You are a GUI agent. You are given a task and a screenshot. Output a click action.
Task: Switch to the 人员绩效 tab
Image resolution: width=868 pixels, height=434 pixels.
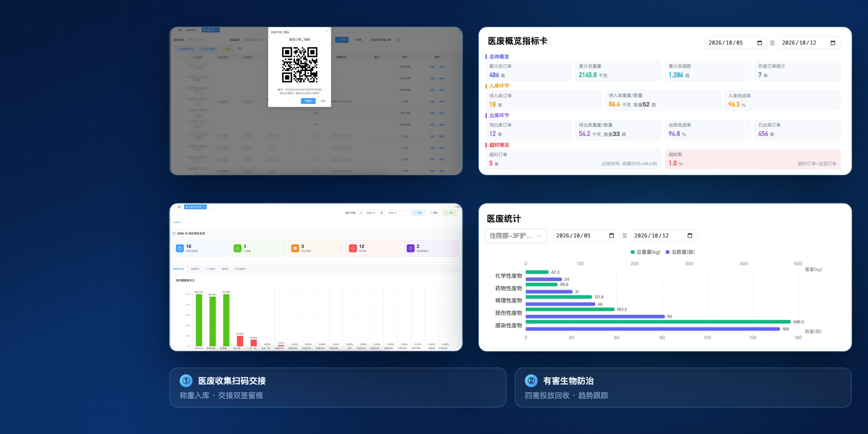[211, 269]
